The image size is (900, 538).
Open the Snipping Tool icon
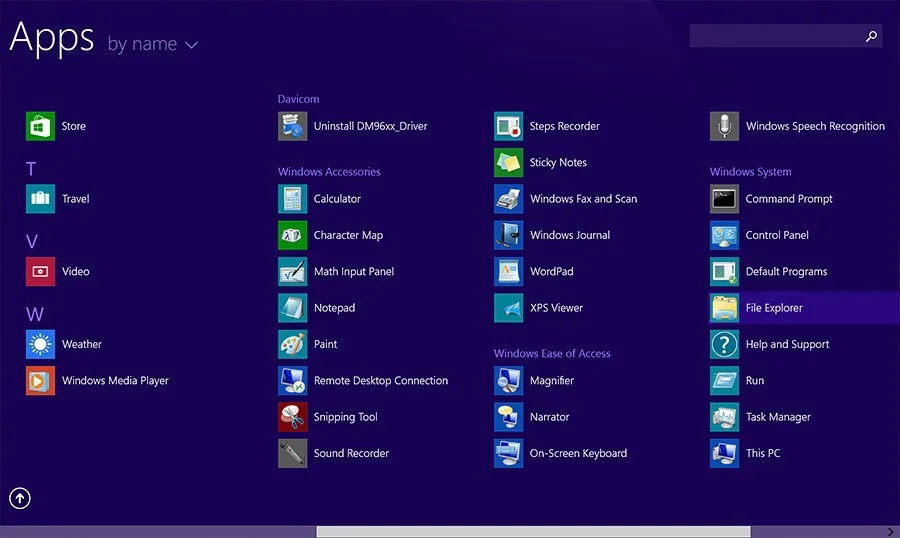point(292,417)
